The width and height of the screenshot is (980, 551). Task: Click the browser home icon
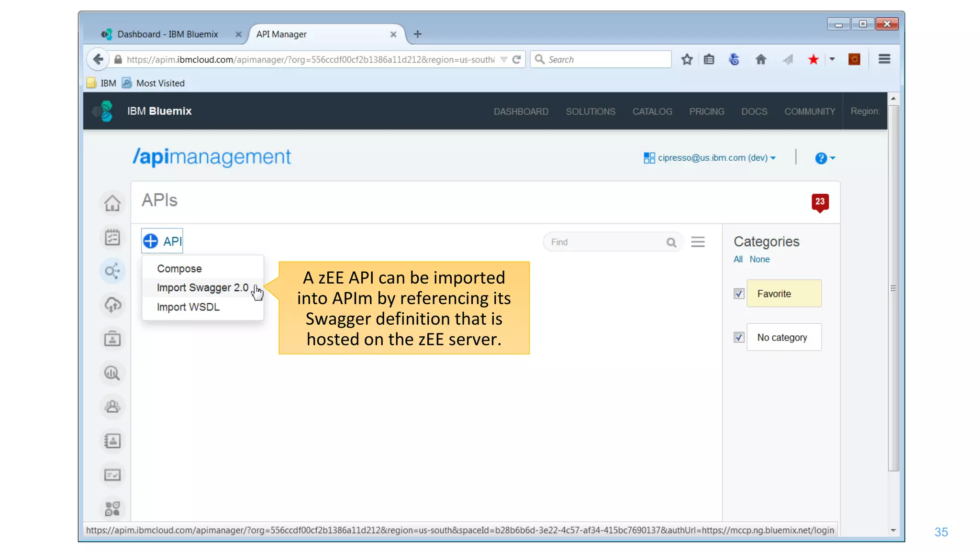tap(760, 59)
